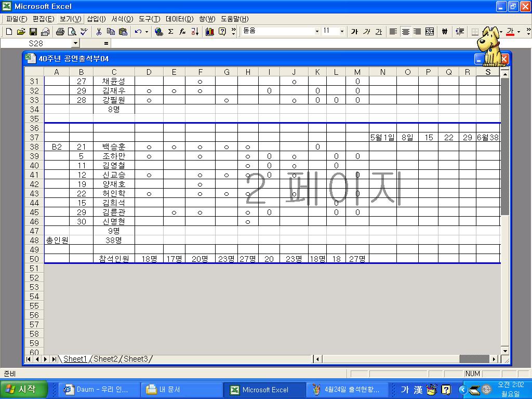Open the 서식(O) Format menu
Viewport: 532px width, 399px height.
(122, 19)
